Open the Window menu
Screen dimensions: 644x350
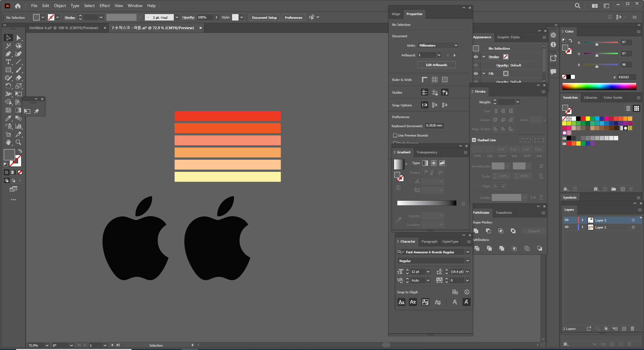pos(135,6)
